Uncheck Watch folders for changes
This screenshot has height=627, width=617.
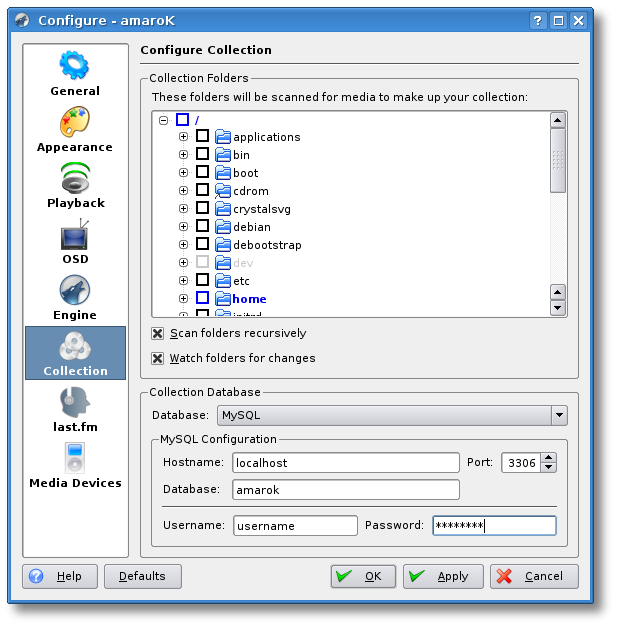pos(158,358)
